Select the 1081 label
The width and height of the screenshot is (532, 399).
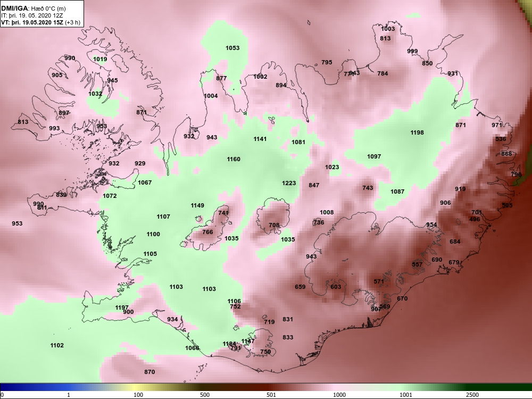tap(298, 142)
